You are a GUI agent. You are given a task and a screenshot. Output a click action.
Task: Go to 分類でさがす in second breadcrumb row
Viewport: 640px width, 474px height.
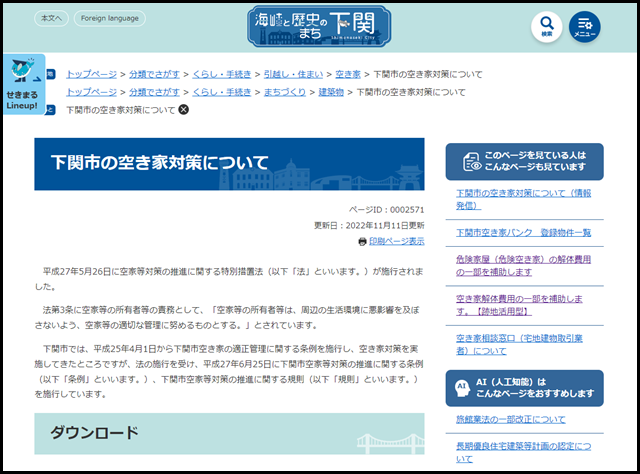pos(154,92)
